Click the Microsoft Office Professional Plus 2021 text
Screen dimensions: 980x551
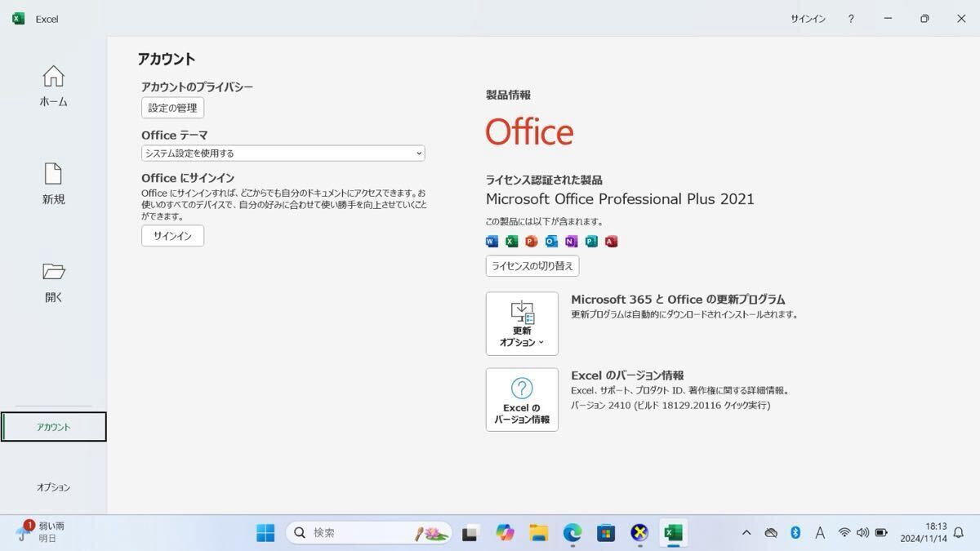620,199
